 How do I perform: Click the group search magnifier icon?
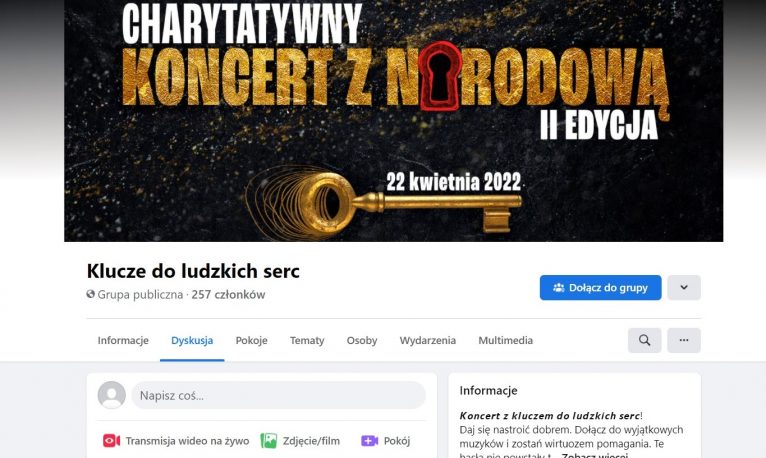point(644,340)
